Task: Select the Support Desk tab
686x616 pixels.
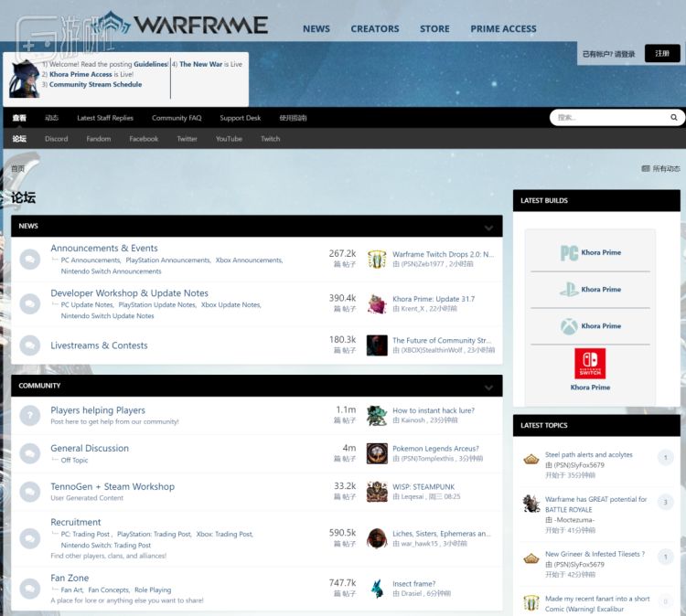Action: click(241, 118)
